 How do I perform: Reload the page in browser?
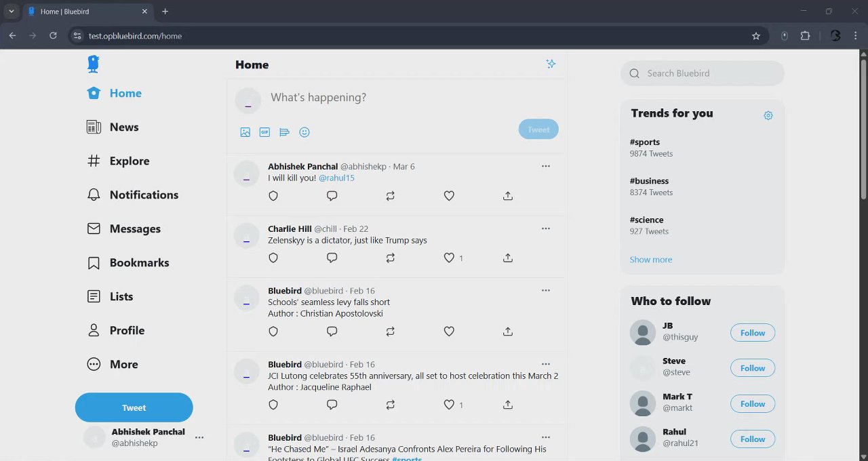click(53, 36)
